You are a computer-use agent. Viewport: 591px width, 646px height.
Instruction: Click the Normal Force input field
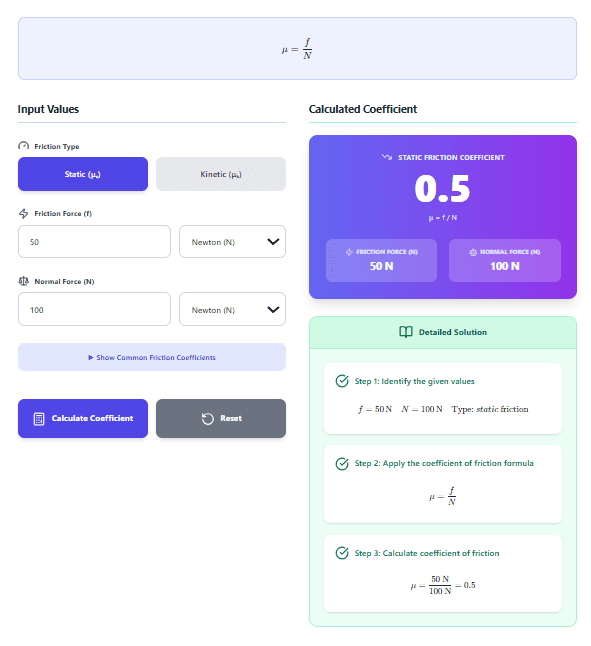click(x=94, y=309)
